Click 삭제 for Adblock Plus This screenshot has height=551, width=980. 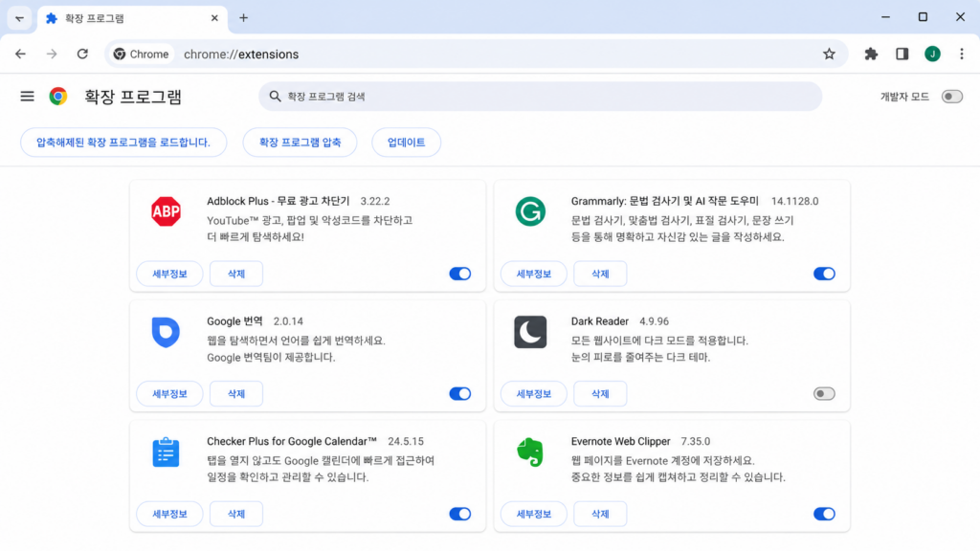[x=236, y=274]
